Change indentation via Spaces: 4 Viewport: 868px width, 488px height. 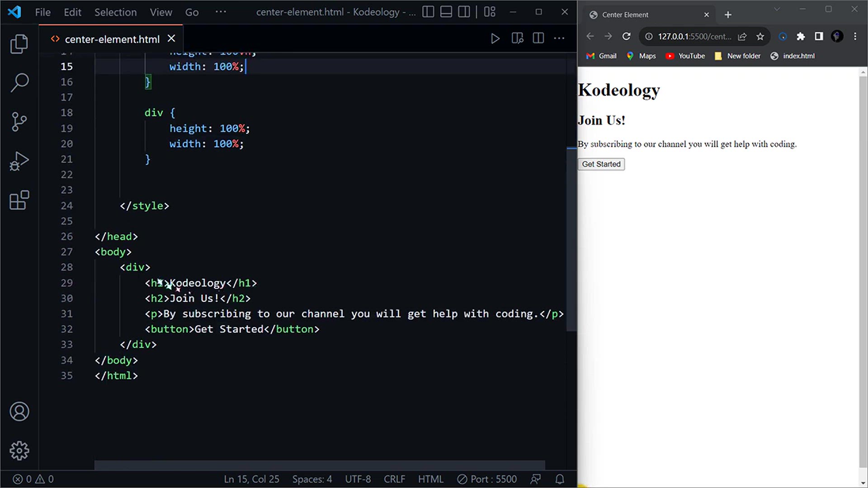tap(312, 479)
